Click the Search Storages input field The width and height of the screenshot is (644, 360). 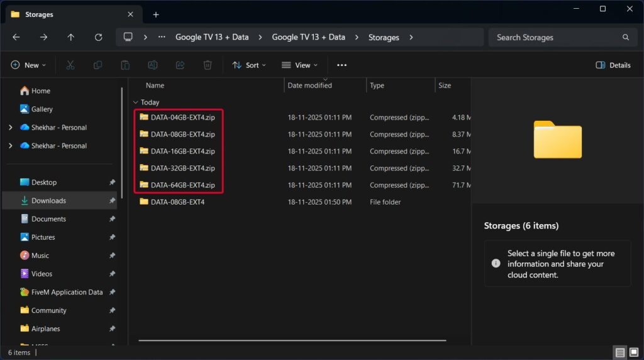557,37
